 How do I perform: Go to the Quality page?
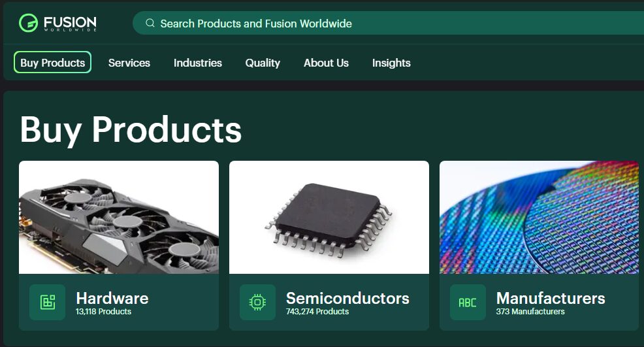click(x=263, y=63)
